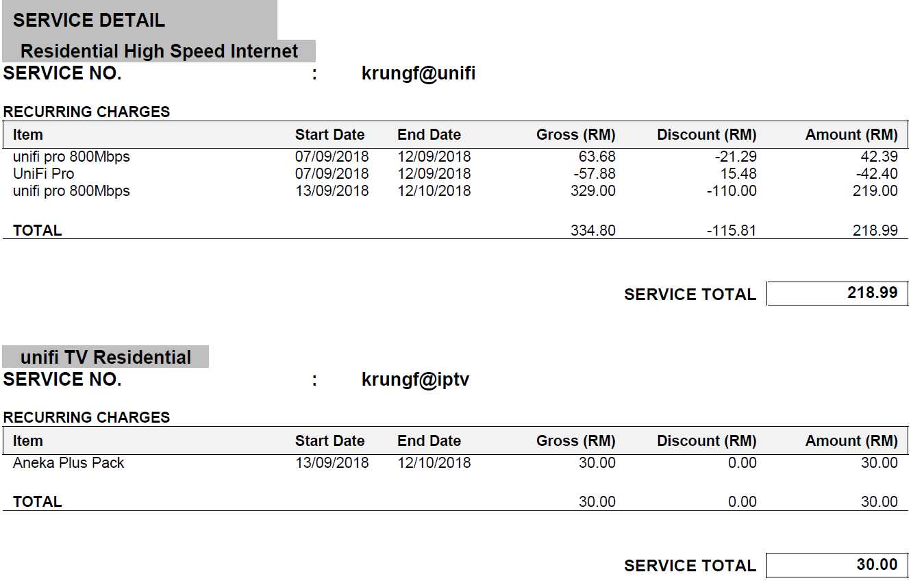Select discount value 15.48
The image size is (924, 585).
point(738,174)
